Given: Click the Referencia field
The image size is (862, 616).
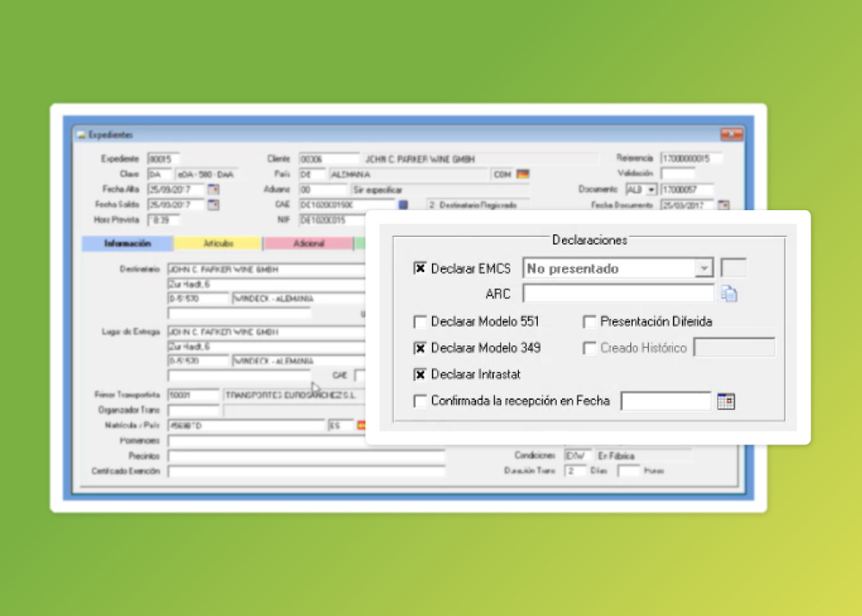Looking at the screenshot, I should pos(691,159).
